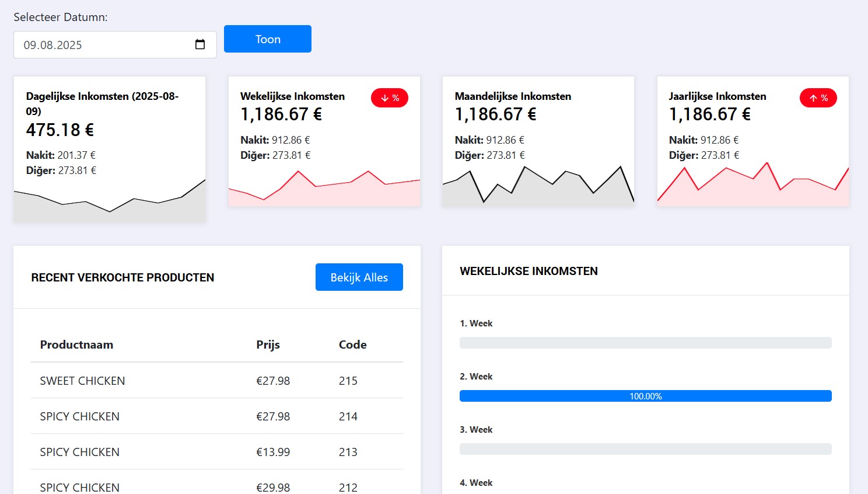Click the Maandelijkse Inkomsten sparkline chart

click(x=538, y=187)
